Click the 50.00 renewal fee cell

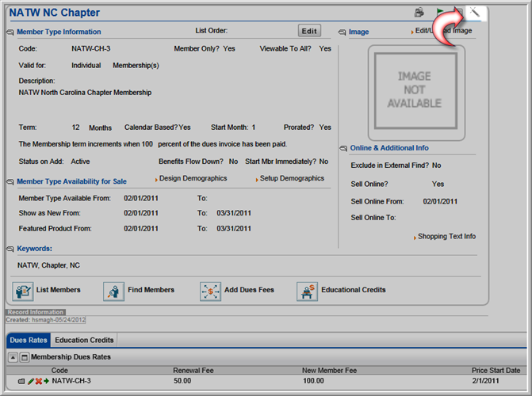click(x=182, y=381)
